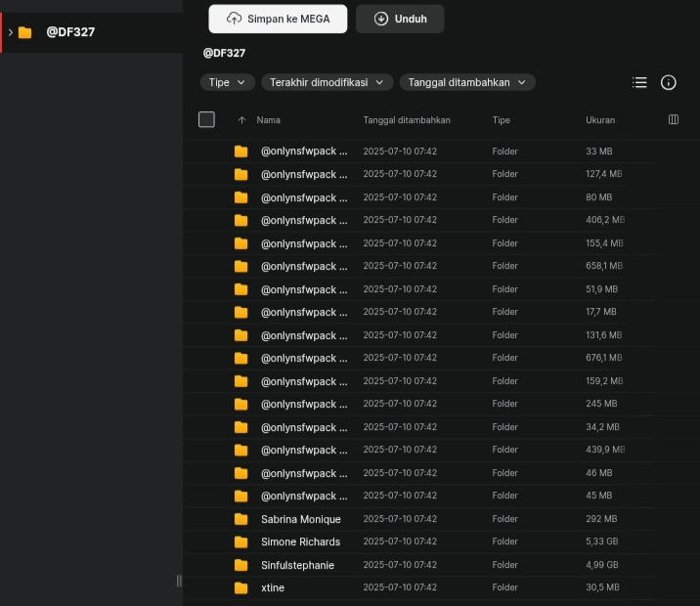The image size is (700, 606).
Task: Click the list view toggle icon
Action: (639, 83)
